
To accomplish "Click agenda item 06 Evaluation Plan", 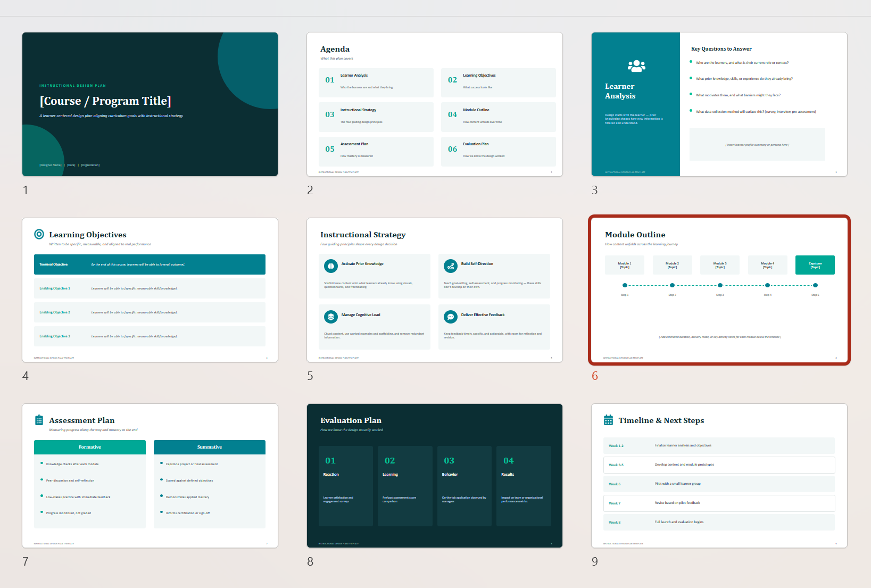I will tap(499, 151).
